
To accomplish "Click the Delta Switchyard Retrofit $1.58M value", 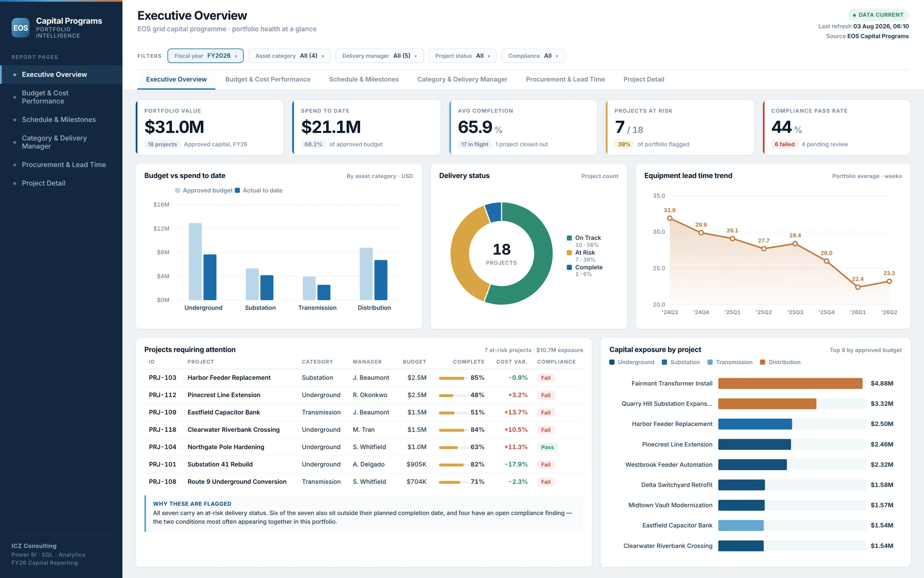I will [x=882, y=485].
